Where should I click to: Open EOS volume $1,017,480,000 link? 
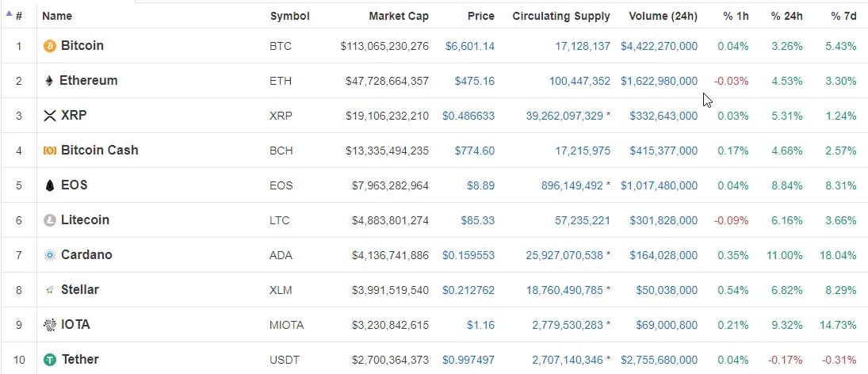[659, 185]
